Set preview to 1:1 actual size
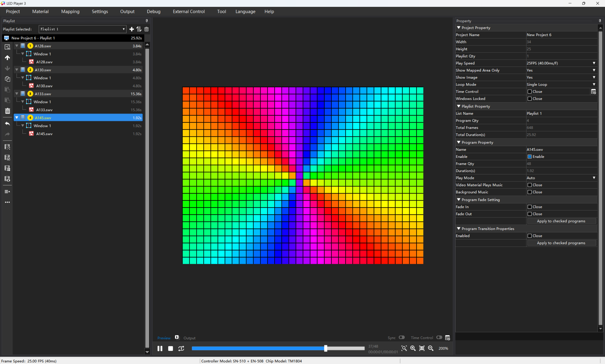Image resolution: width=605 pixels, height=364 pixels. point(422,348)
